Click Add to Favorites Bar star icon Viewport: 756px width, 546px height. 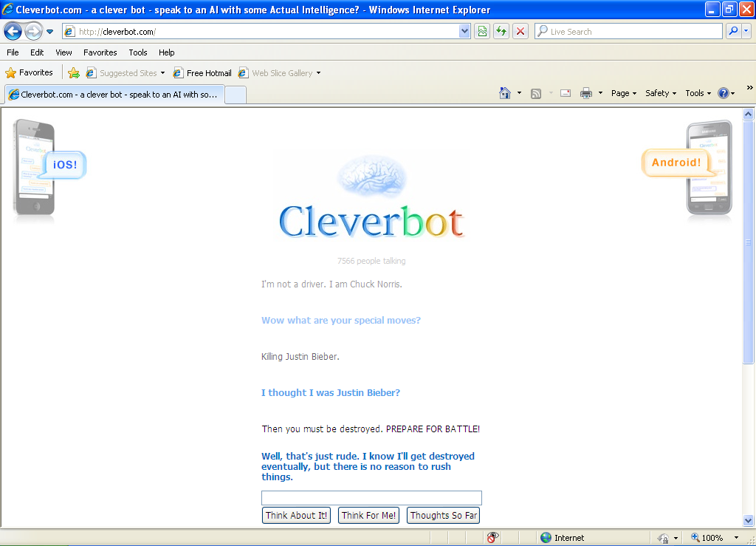click(74, 73)
